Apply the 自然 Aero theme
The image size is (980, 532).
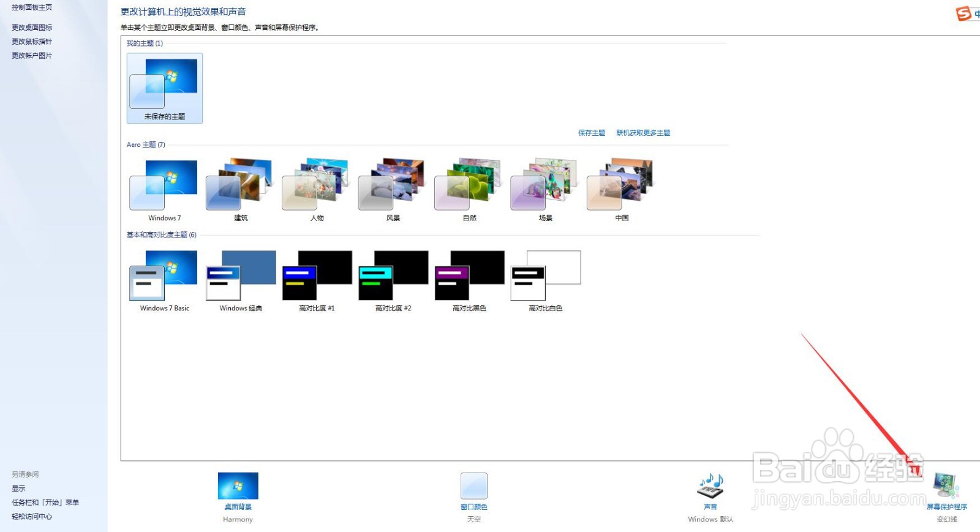pyautogui.click(x=469, y=190)
